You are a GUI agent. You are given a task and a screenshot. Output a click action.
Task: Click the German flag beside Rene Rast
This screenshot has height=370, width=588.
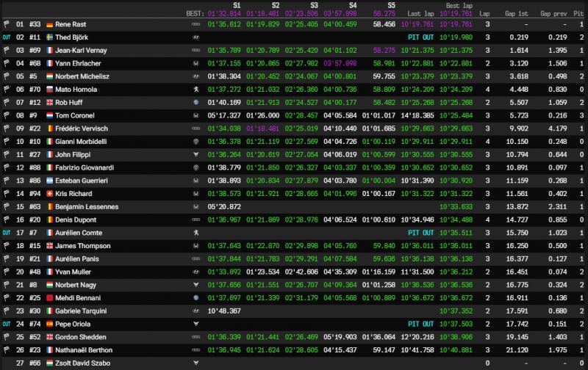click(49, 25)
